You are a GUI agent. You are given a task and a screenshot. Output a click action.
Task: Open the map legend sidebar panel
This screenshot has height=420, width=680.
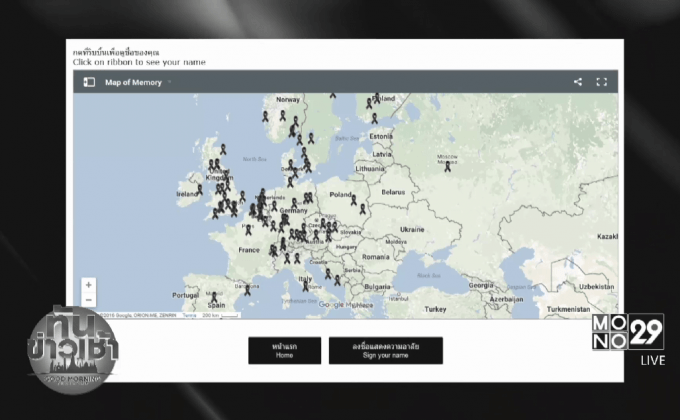click(x=89, y=82)
